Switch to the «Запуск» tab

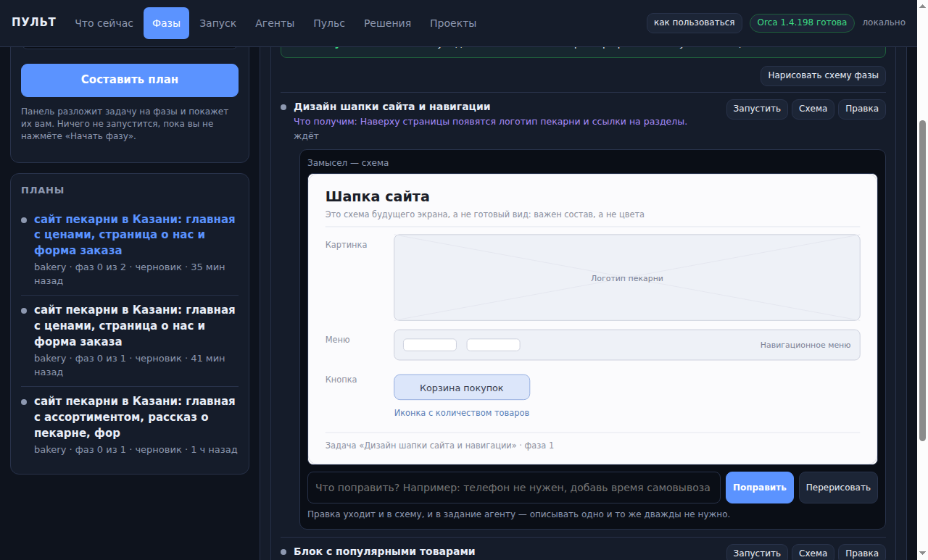pyautogui.click(x=218, y=23)
